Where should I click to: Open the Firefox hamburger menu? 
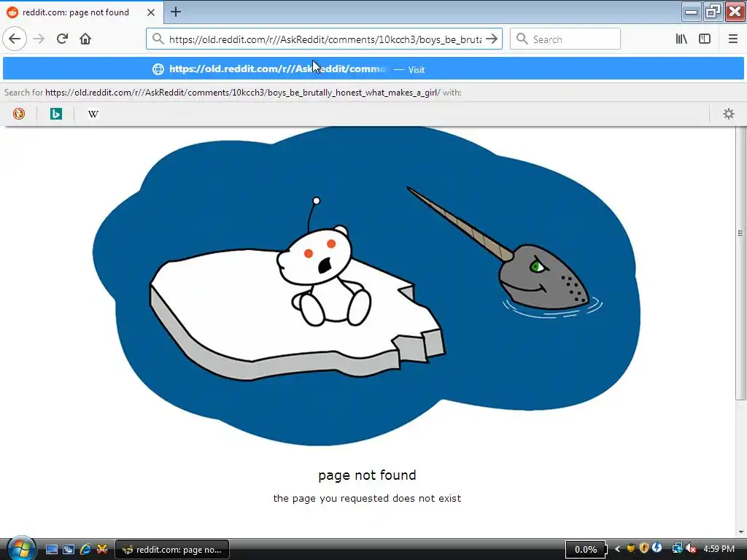(732, 39)
